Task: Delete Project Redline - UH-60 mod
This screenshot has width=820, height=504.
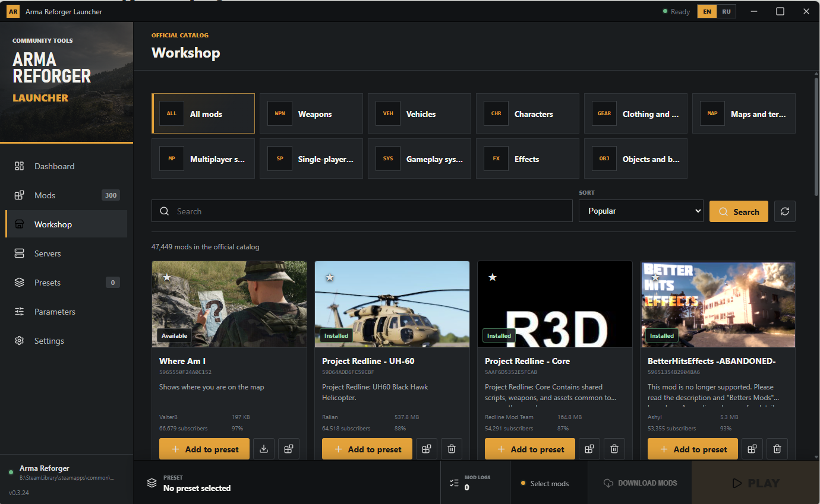Action: pos(452,449)
